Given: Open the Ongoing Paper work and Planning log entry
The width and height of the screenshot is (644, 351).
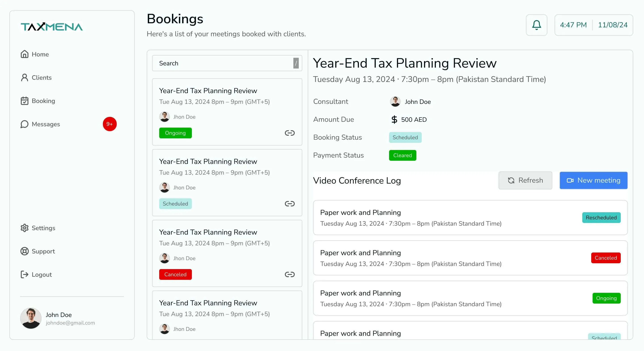Looking at the screenshot, I should 470,298.
